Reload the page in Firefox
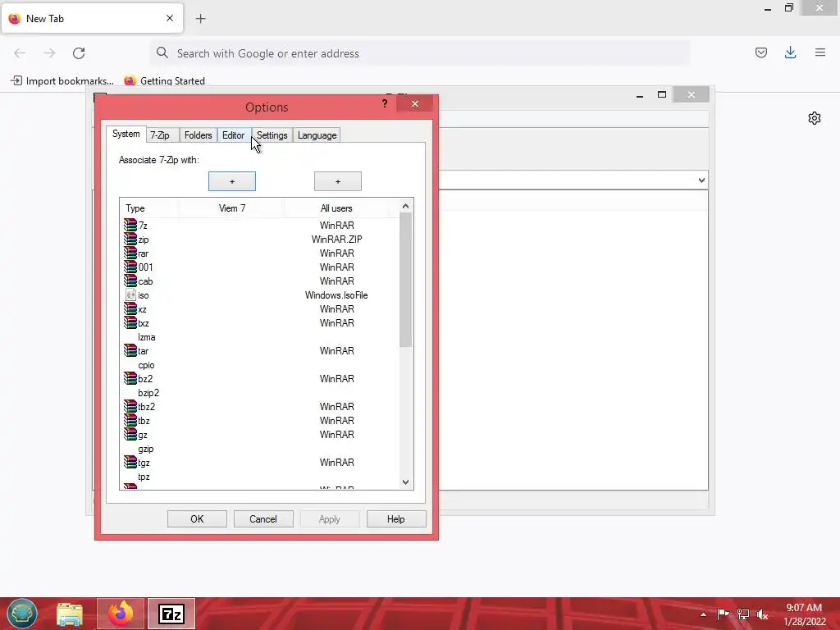 [79, 53]
